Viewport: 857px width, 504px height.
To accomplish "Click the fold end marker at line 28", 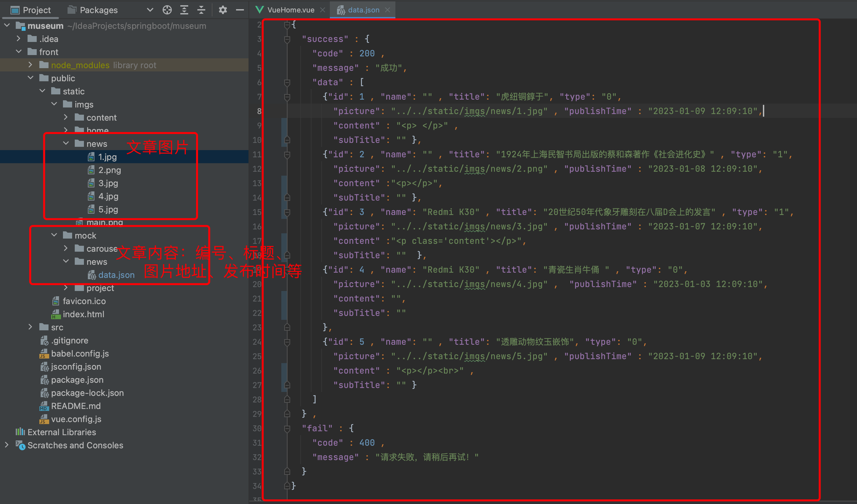I will [x=287, y=399].
